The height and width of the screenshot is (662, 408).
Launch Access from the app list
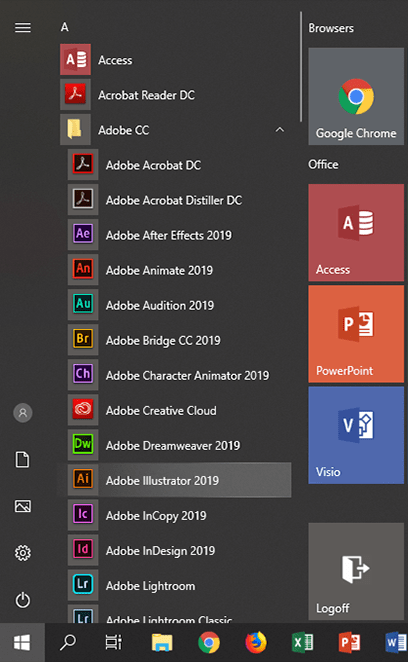[x=175, y=60]
